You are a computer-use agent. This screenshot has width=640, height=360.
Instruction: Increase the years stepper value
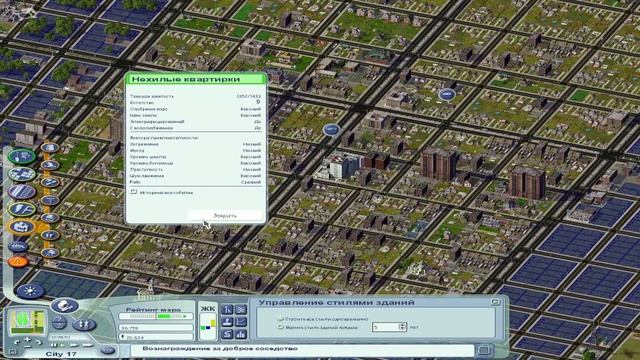coord(402,325)
